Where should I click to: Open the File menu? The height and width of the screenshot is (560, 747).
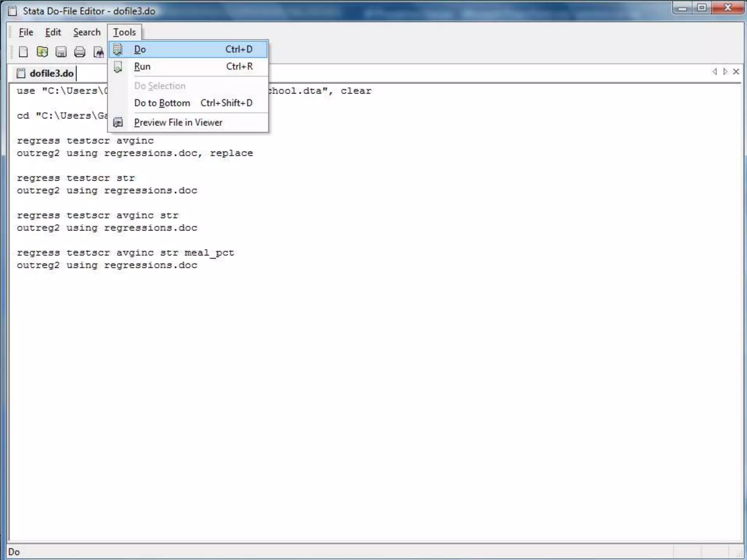(26, 32)
